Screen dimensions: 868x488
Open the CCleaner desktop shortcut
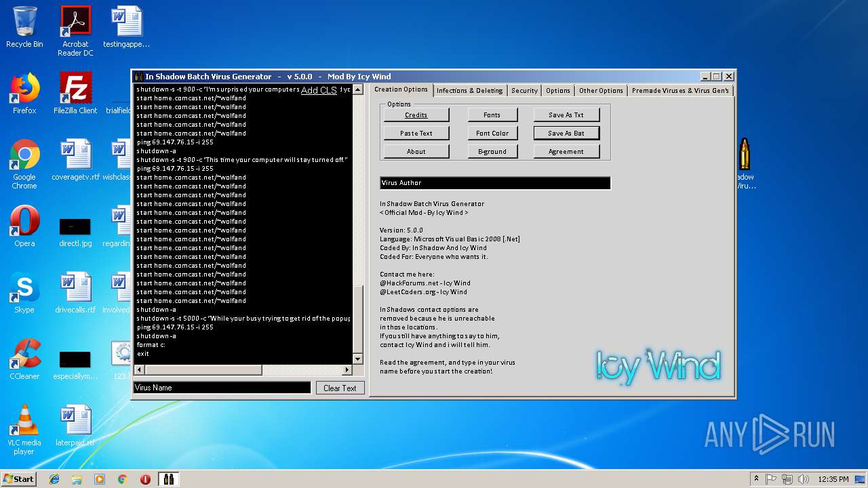click(x=24, y=359)
